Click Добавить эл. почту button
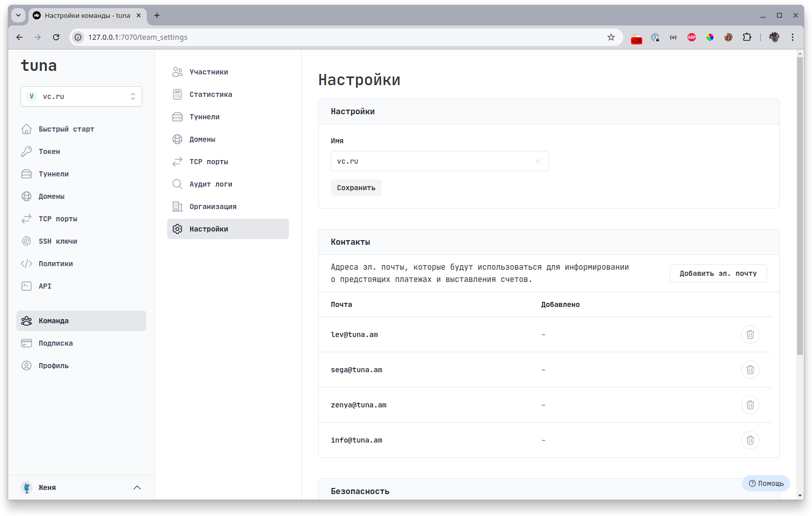This screenshot has width=812, height=516. point(718,273)
